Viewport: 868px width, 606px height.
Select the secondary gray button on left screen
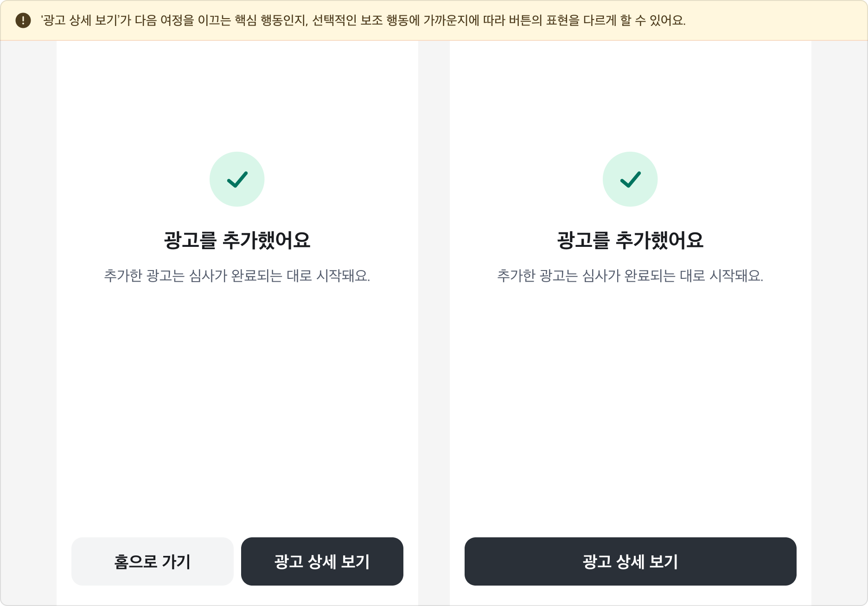coord(152,561)
